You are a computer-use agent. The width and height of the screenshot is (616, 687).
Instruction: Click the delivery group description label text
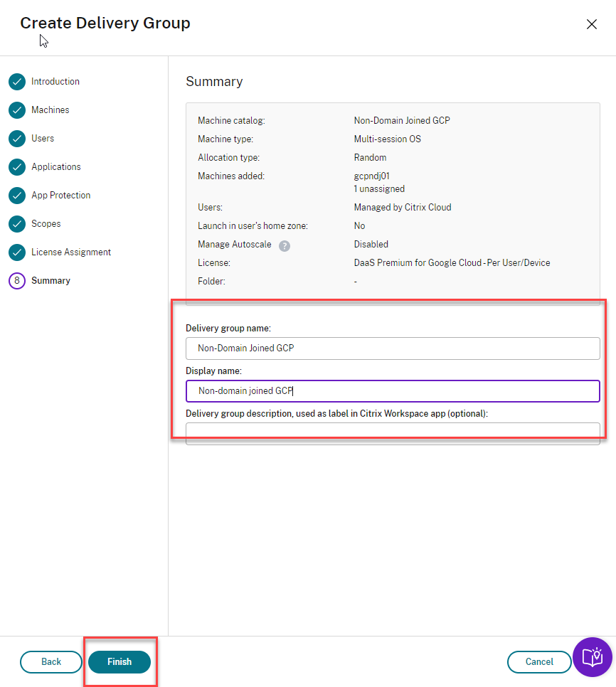[x=336, y=414]
